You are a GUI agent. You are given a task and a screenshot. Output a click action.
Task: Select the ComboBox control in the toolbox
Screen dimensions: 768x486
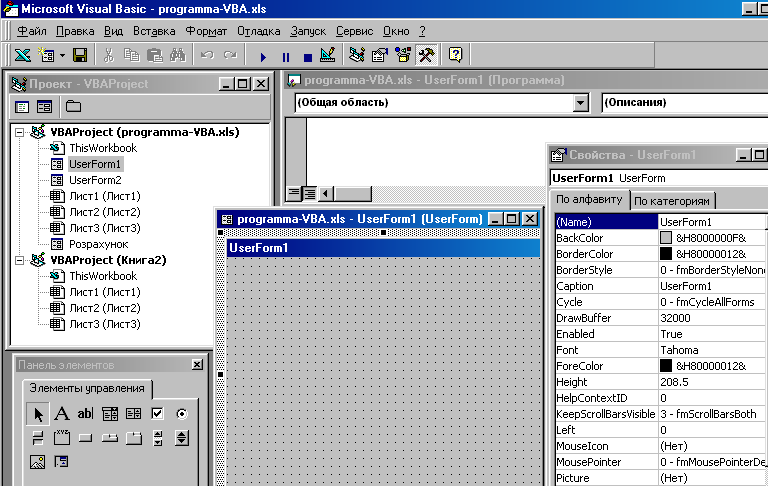coord(110,414)
